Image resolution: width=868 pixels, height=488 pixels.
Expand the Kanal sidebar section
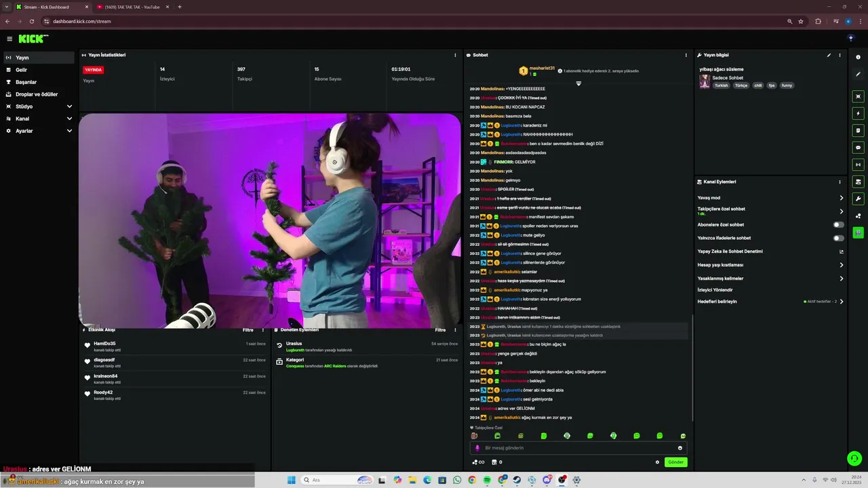[x=39, y=119]
